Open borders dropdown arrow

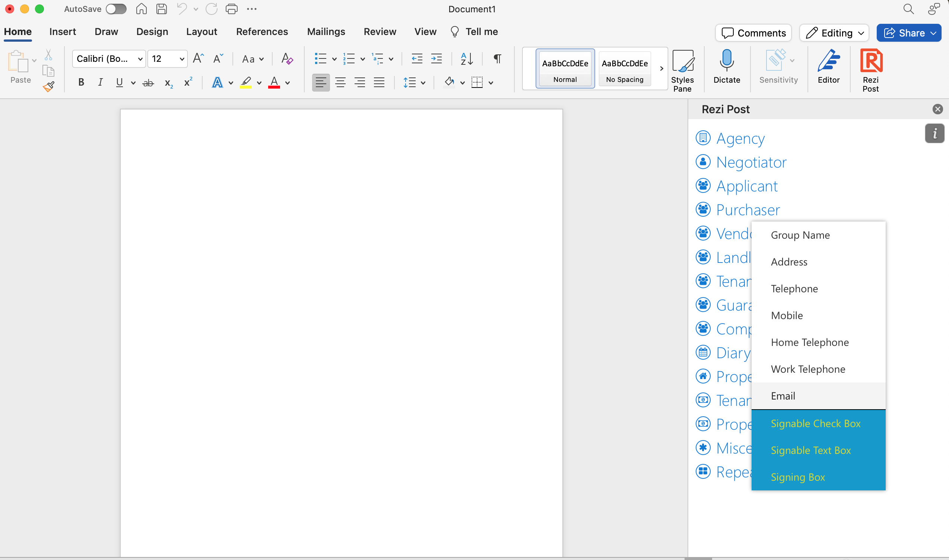[x=491, y=83]
